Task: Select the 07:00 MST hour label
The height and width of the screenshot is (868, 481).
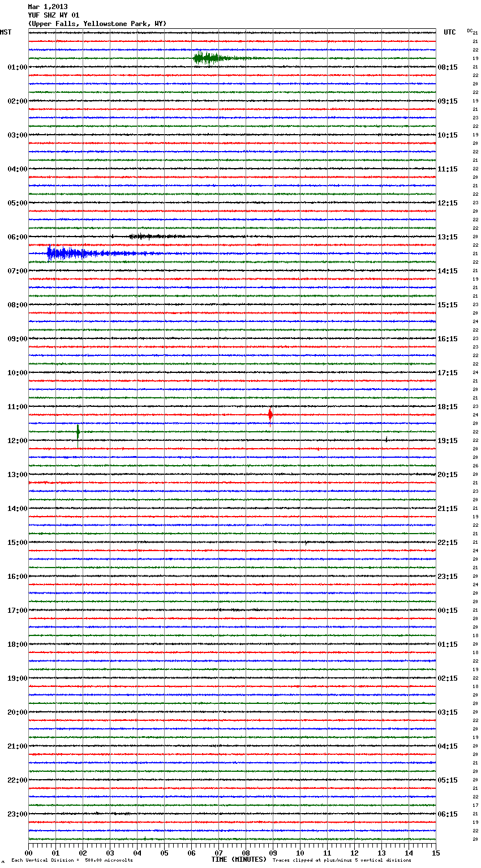Action: (17, 271)
